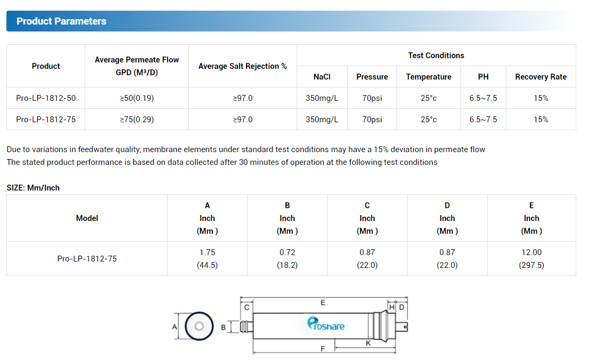The image size is (596, 364).
Task: Click the ≥75(0.29) permeate flow value
Action: pyautogui.click(x=137, y=120)
